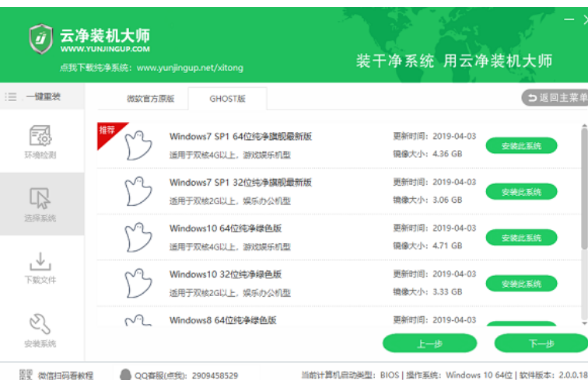
Task: Click the 操作系统 Windows 10 64位 status text
Action: [460, 375]
